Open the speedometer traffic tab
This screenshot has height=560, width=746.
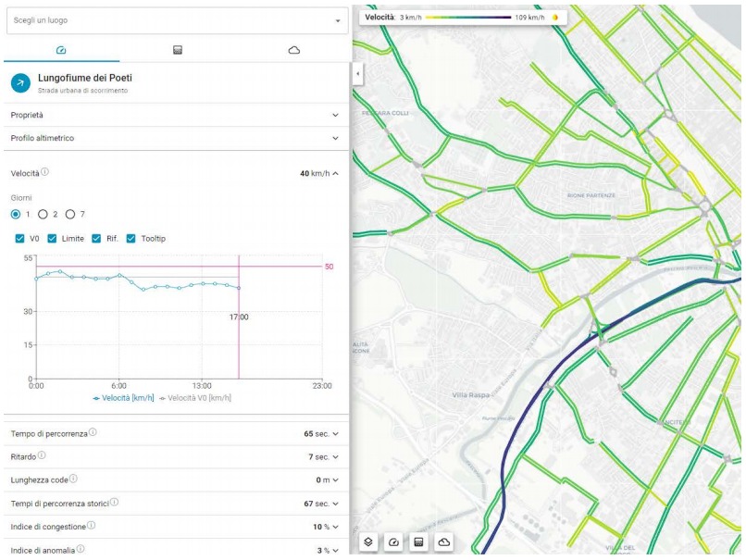(61, 50)
